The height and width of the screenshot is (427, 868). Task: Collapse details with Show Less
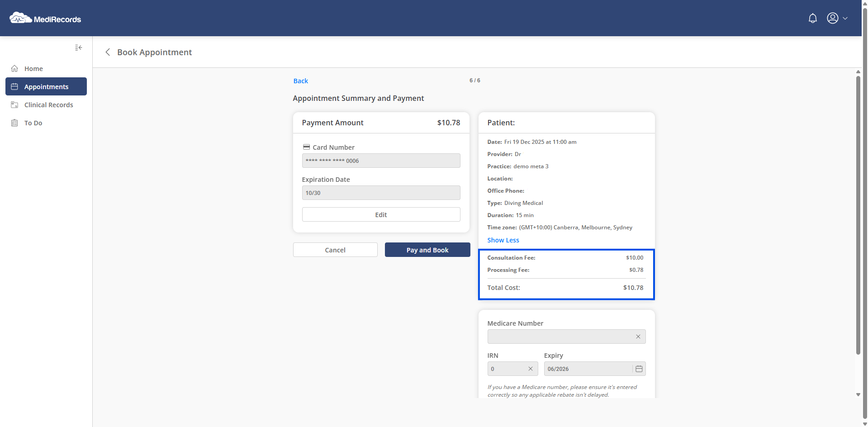point(503,240)
